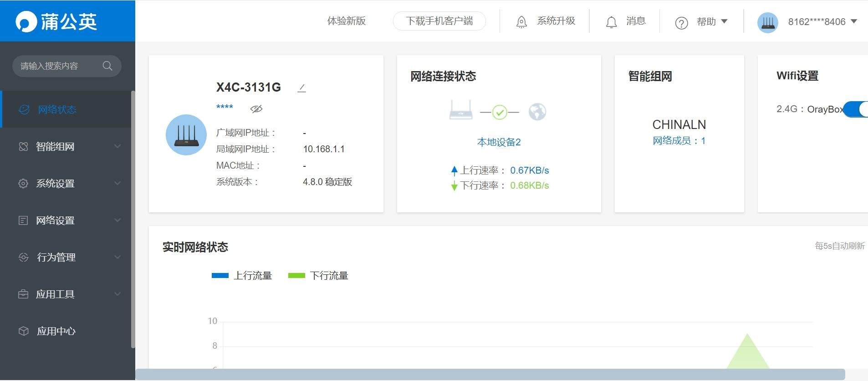Click the help question mark icon

coord(681,23)
